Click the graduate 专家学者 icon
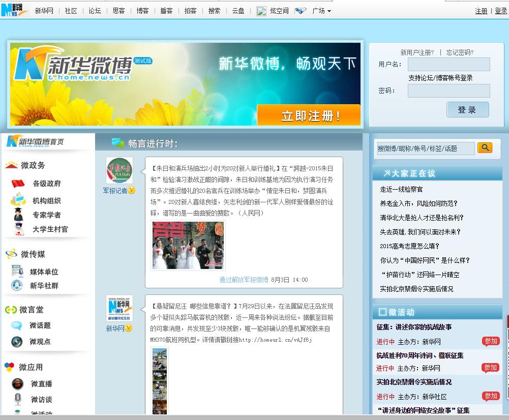 18,214
